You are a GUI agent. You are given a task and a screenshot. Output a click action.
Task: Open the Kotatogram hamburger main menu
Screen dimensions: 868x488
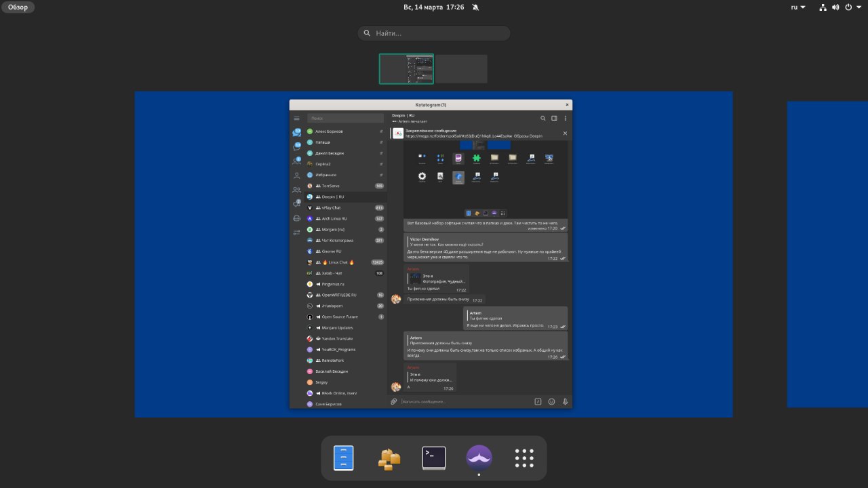[x=296, y=118]
